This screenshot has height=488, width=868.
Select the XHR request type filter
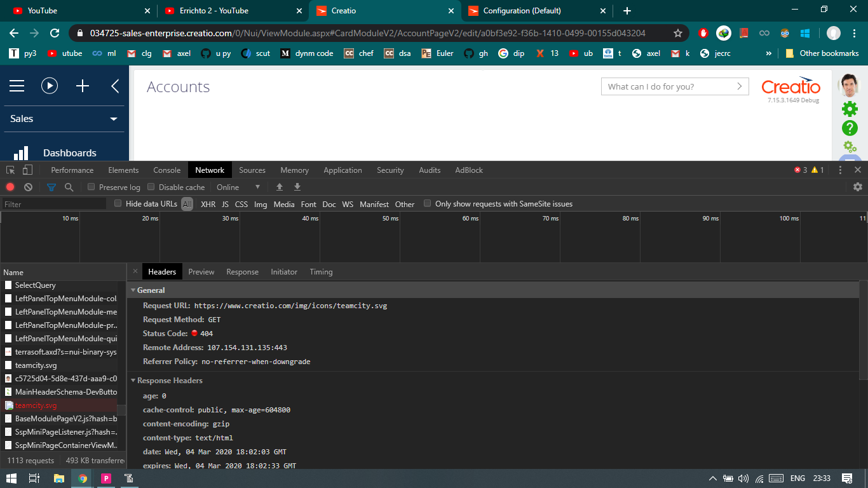pyautogui.click(x=208, y=204)
